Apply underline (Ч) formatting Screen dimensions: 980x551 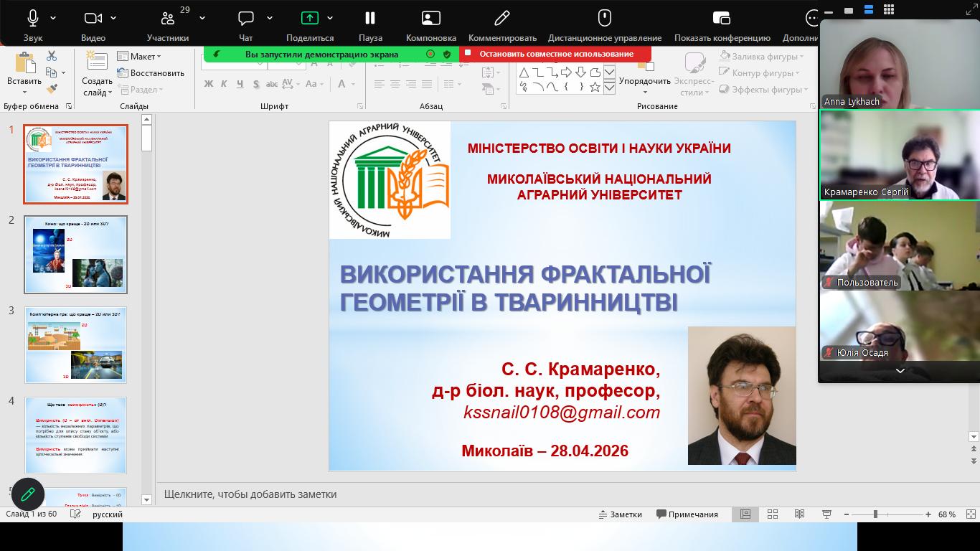(240, 84)
